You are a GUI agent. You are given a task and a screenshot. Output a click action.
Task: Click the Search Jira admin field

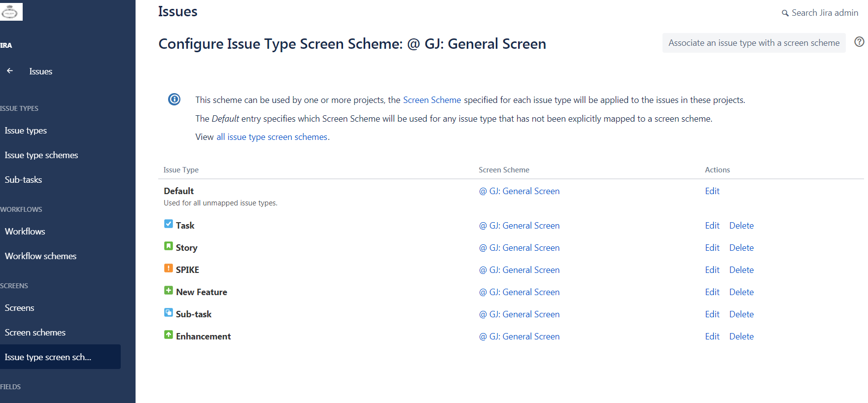[x=820, y=13]
